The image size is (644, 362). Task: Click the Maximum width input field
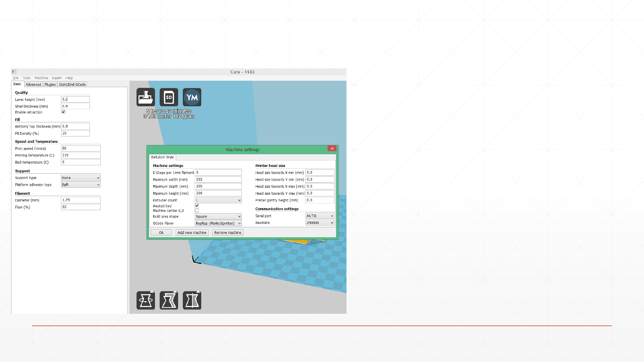[218, 180]
